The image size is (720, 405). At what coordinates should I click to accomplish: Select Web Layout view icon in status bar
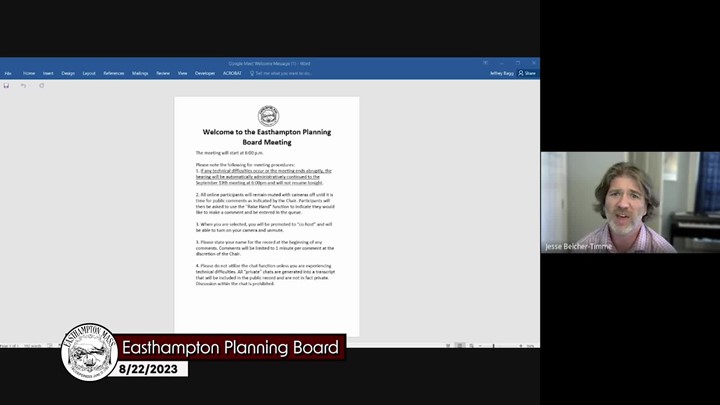(471, 345)
